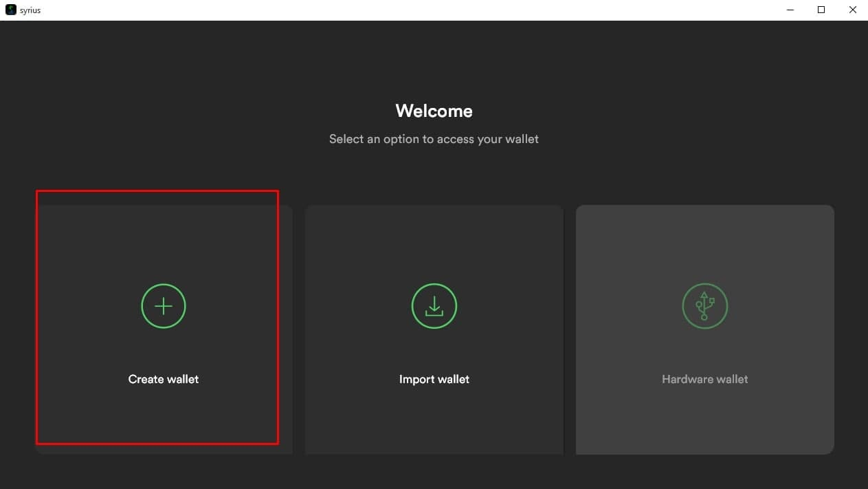Close the syrius window
Screen dimensions: 868x489
[852, 10]
